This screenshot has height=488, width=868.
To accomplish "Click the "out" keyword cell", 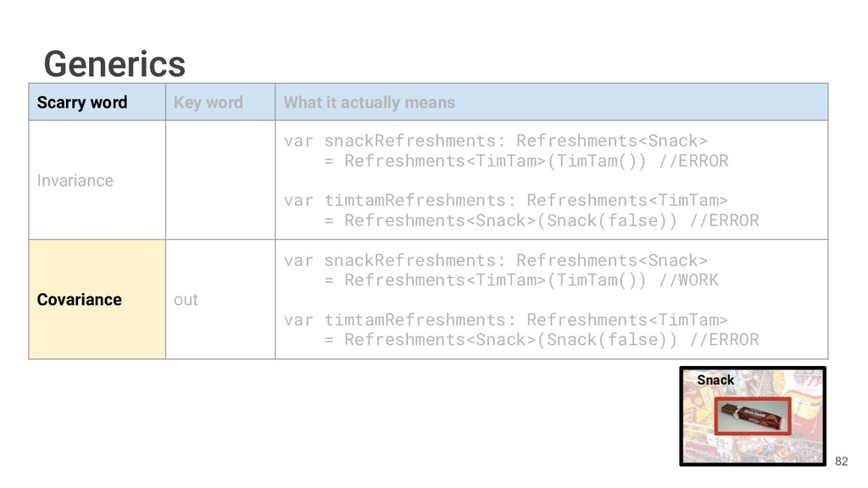I will [186, 300].
